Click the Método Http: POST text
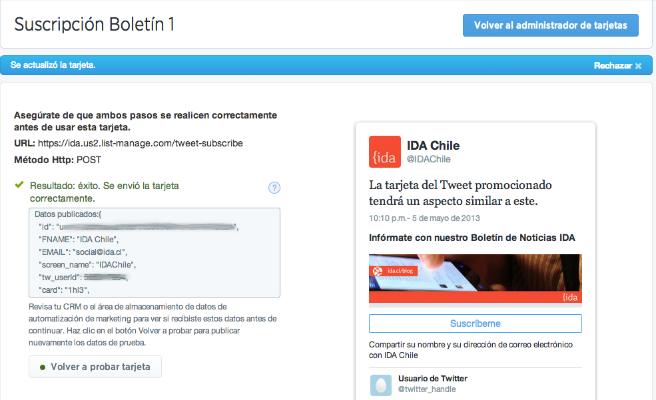The width and height of the screenshot is (656, 400). pos(58,160)
